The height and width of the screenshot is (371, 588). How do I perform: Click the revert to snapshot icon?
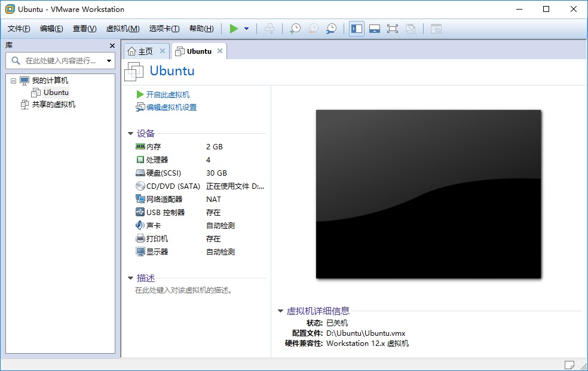point(313,29)
